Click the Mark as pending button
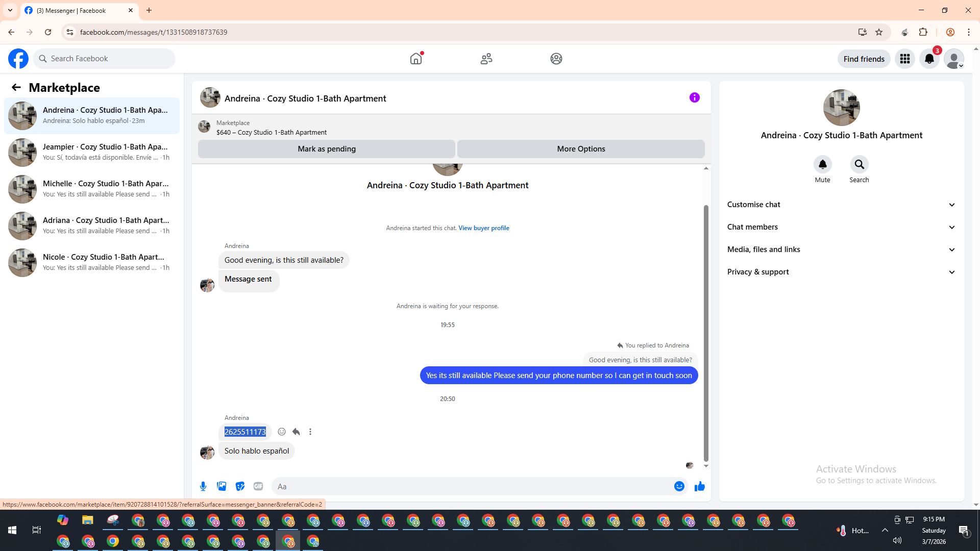This screenshot has height=551, width=980. (327, 149)
